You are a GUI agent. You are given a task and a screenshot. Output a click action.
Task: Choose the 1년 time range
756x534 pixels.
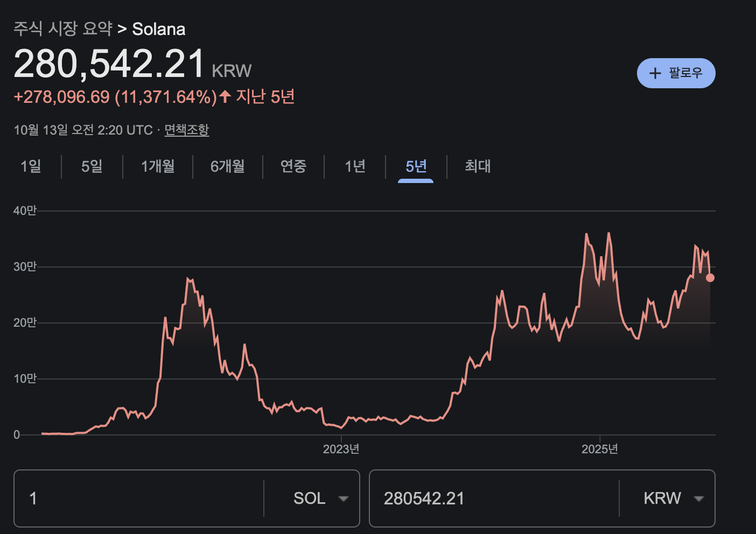pos(355,166)
